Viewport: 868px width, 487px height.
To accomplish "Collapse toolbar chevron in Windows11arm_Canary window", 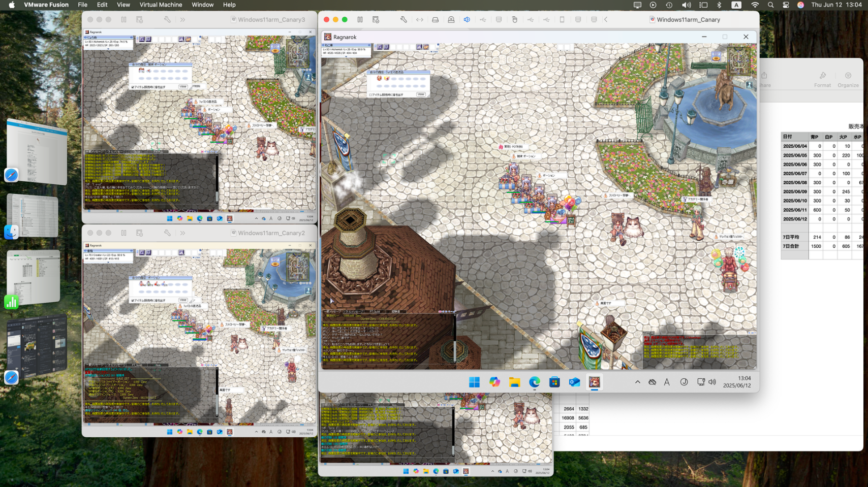I will (606, 20).
